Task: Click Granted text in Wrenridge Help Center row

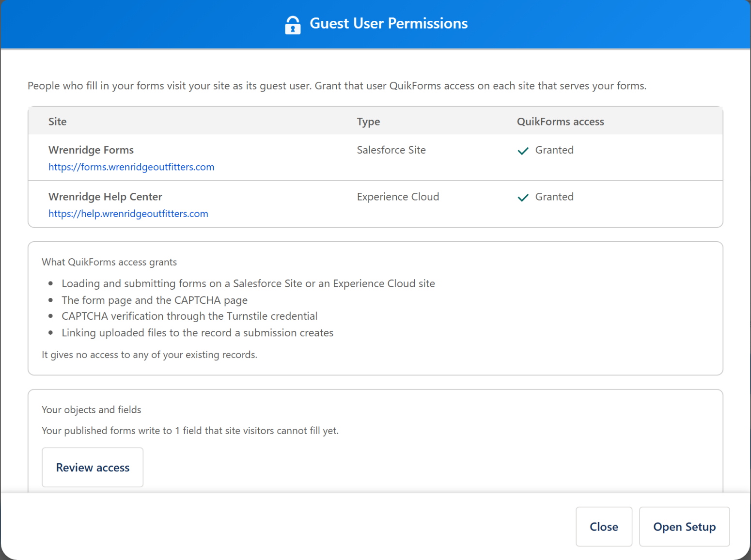Action: click(554, 197)
